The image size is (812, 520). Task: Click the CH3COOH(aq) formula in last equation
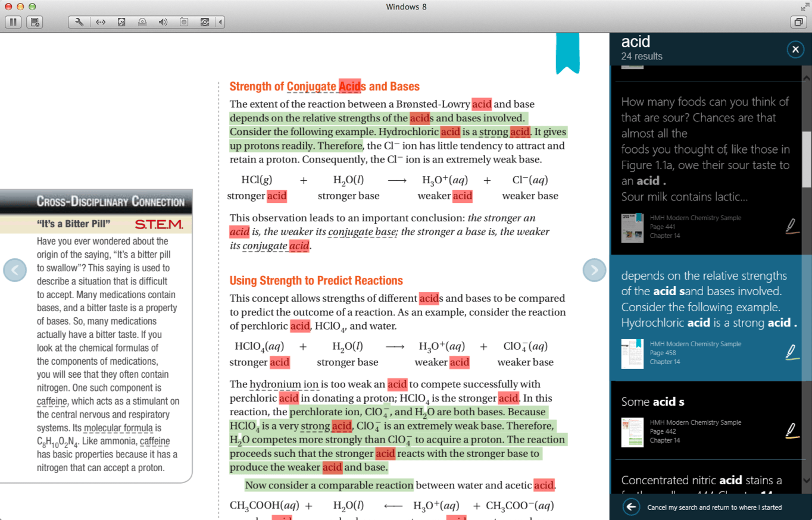point(264,506)
